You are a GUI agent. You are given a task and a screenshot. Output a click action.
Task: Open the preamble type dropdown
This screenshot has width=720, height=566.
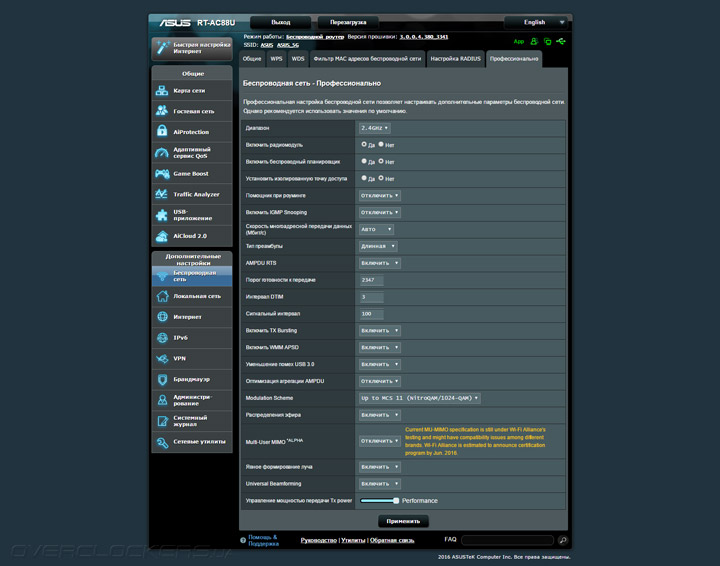click(378, 246)
